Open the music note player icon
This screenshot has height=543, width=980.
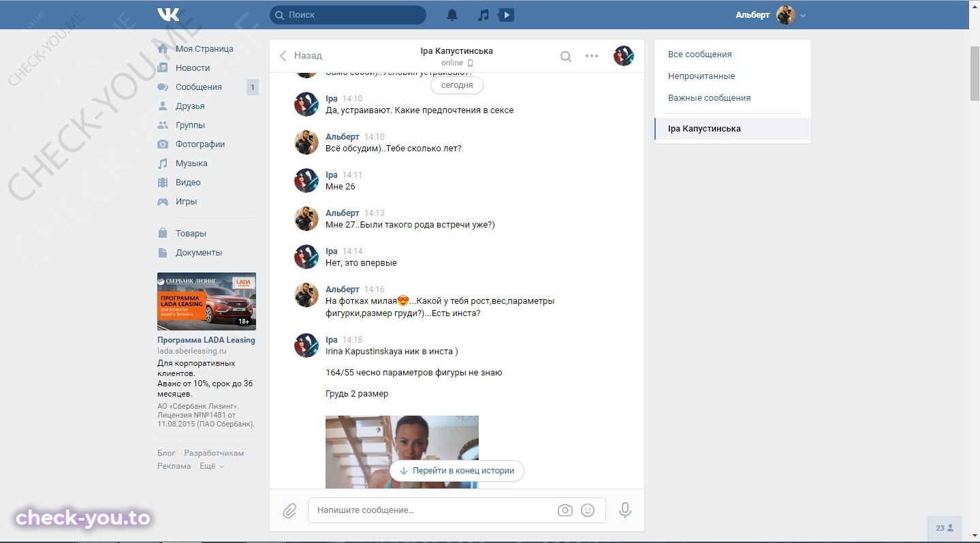pos(484,15)
